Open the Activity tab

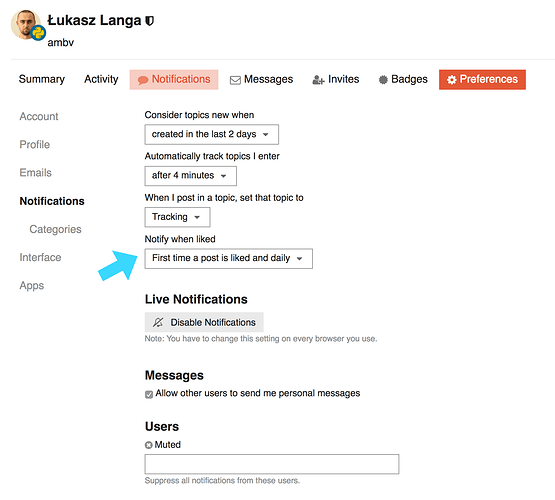pos(101,79)
